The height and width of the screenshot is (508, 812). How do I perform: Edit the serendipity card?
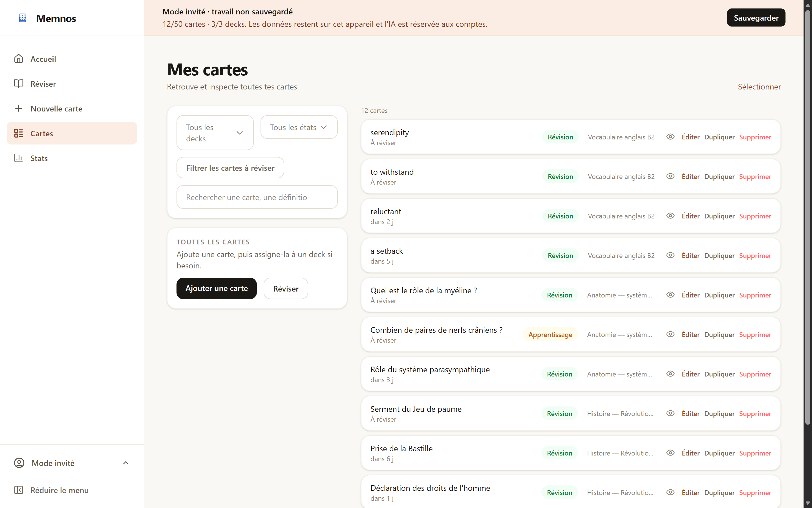690,137
